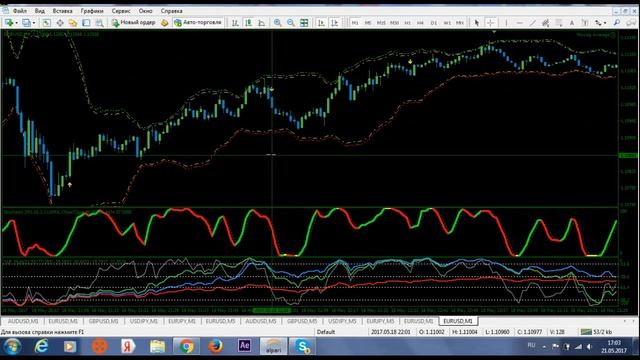
Task: Open the search magnifier icon
Action: coord(617,23)
